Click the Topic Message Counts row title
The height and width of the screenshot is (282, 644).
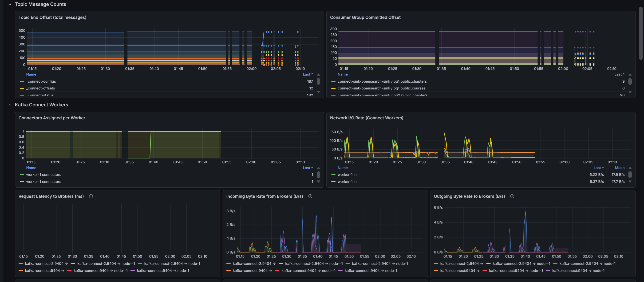(x=40, y=4)
